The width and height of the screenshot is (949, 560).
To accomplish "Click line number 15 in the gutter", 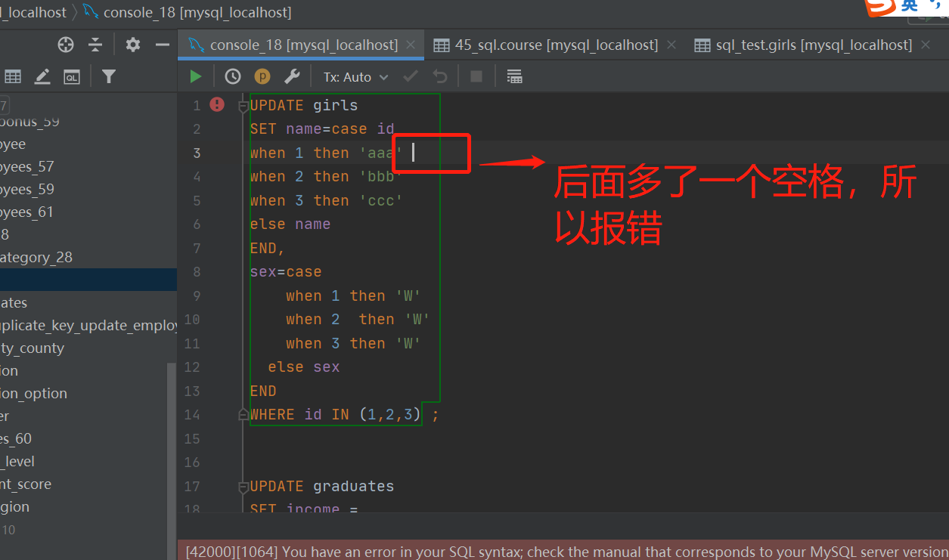I will coord(192,438).
